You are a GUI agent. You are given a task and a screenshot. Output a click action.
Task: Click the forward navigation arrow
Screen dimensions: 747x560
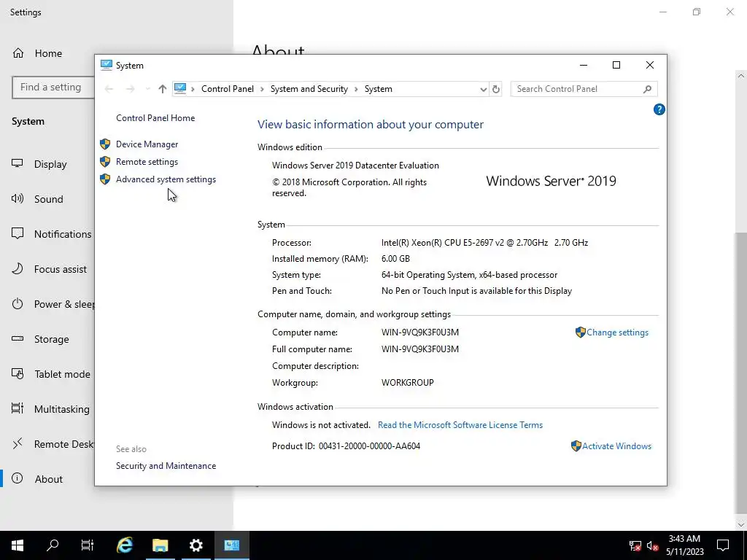[130, 89]
